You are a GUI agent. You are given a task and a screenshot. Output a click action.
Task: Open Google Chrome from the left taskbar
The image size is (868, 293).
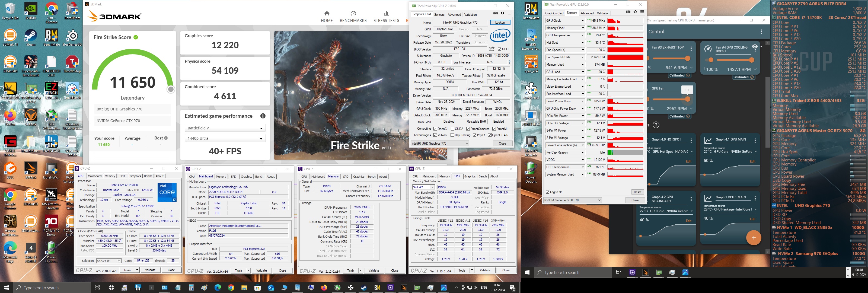tap(231, 288)
